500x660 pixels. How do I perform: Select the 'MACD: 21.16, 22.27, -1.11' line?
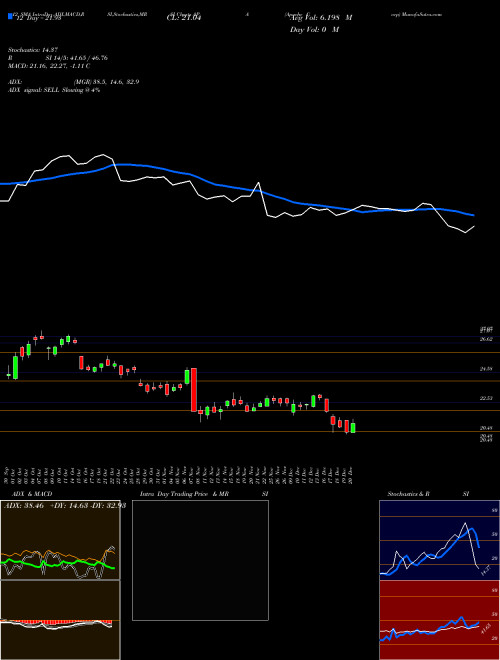point(49,66)
